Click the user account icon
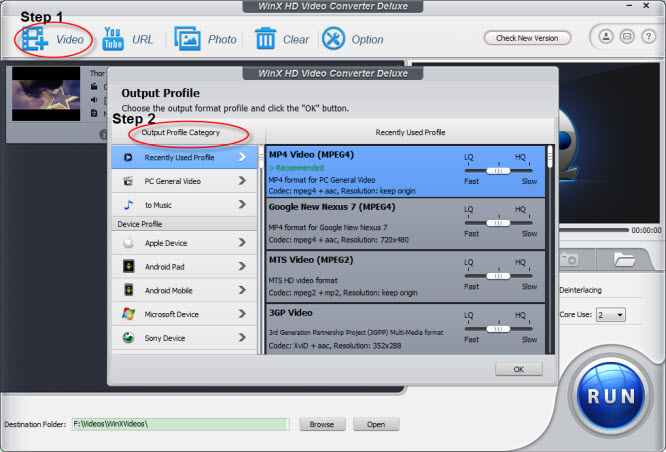666x452 pixels. pos(606,37)
